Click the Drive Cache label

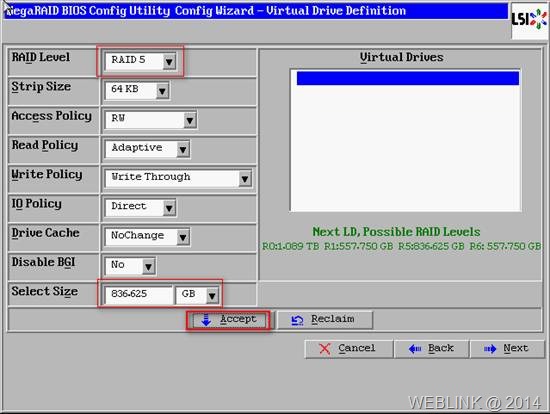coord(45,233)
